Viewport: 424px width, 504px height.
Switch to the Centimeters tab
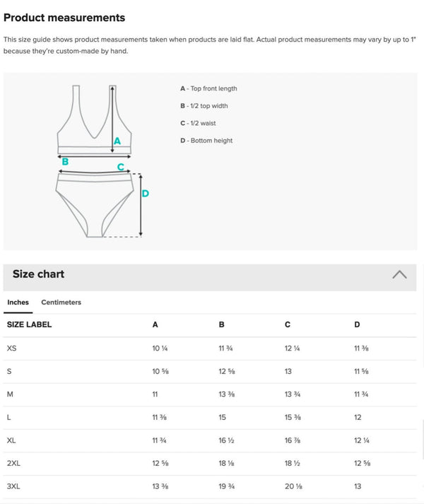61,303
